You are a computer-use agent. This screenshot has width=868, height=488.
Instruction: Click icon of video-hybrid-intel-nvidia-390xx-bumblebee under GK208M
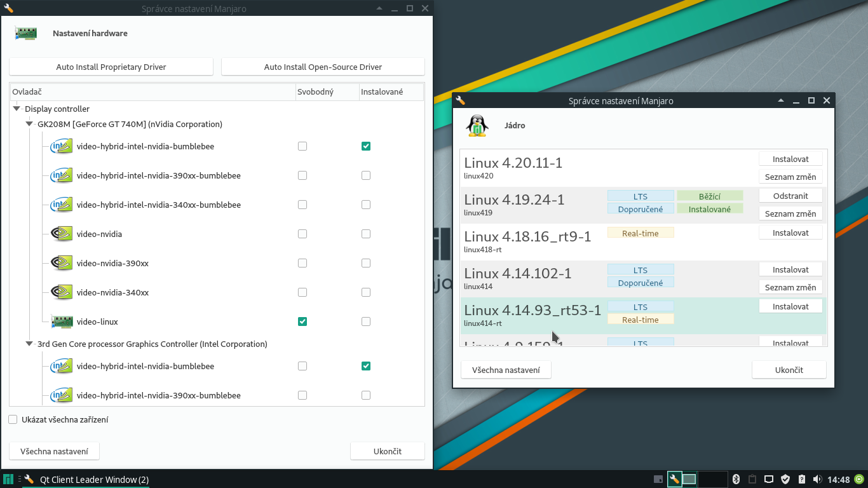(61, 175)
